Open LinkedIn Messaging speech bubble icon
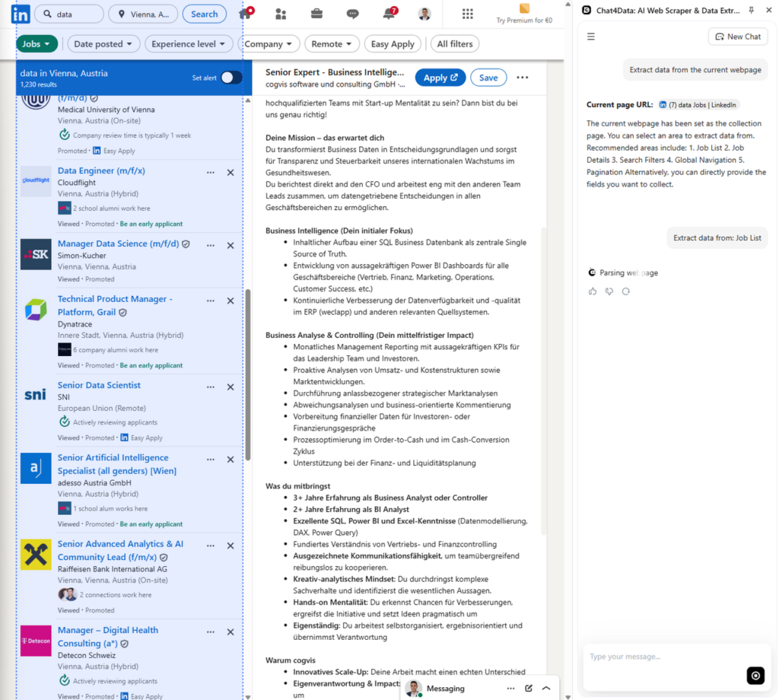The image size is (779, 700). (x=351, y=13)
